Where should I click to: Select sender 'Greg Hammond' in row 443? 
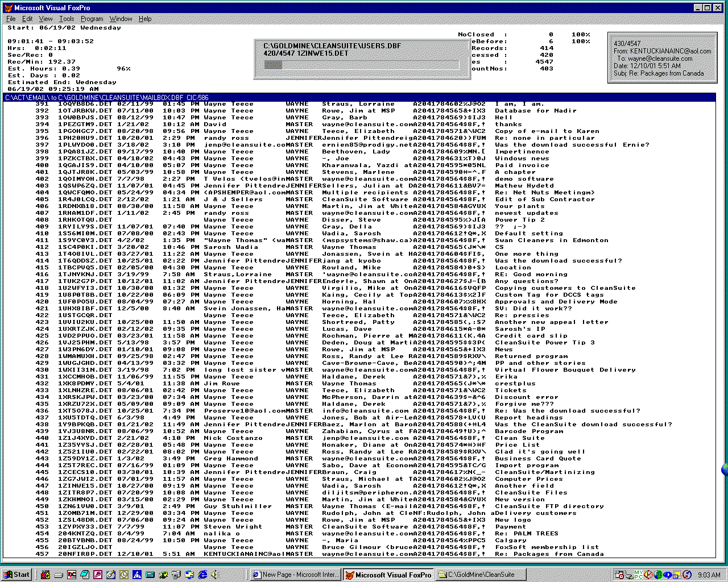click(231, 459)
